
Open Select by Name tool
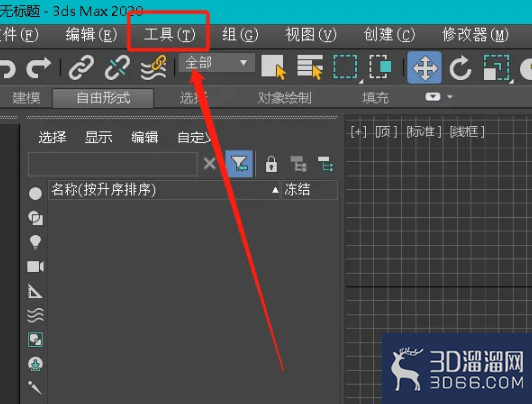click(310, 68)
